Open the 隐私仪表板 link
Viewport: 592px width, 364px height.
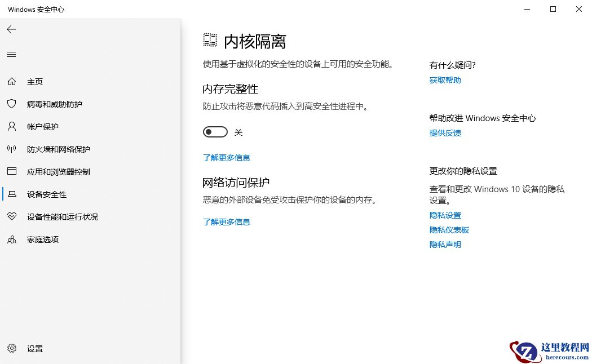click(449, 229)
